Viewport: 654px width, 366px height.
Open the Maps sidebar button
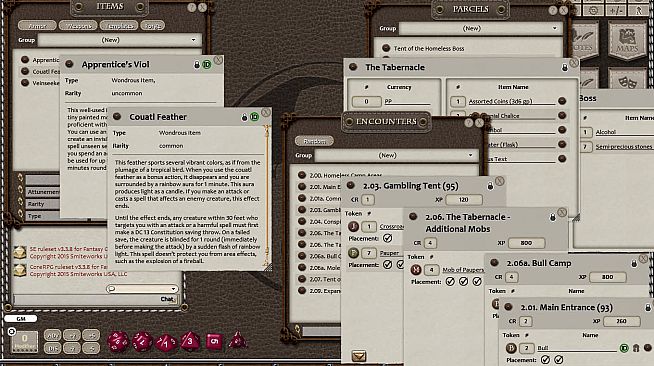[627, 40]
